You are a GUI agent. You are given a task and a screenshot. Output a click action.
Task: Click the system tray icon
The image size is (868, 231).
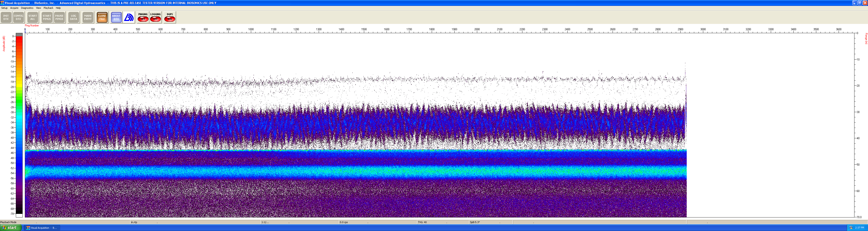pyautogui.click(x=851, y=228)
